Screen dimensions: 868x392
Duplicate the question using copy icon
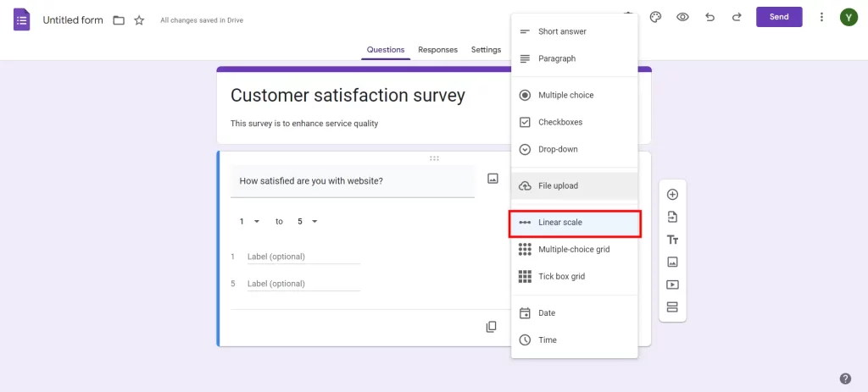tap(491, 327)
